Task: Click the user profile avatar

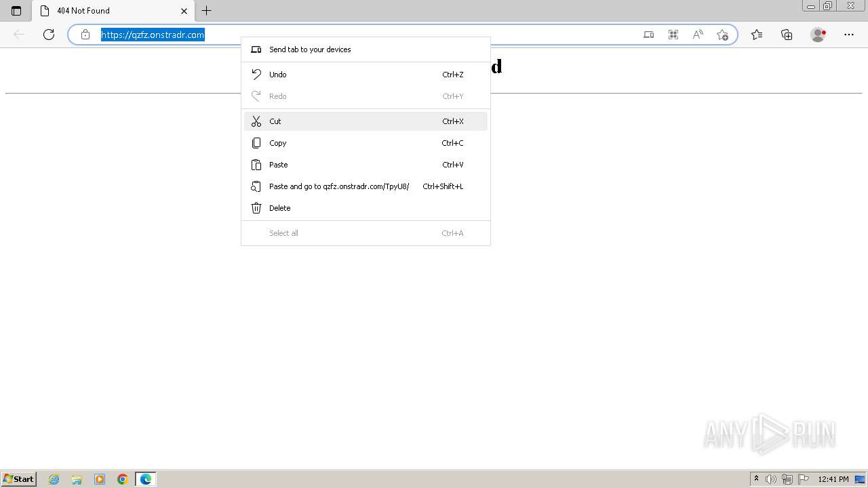Action: click(x=818, y=35)
